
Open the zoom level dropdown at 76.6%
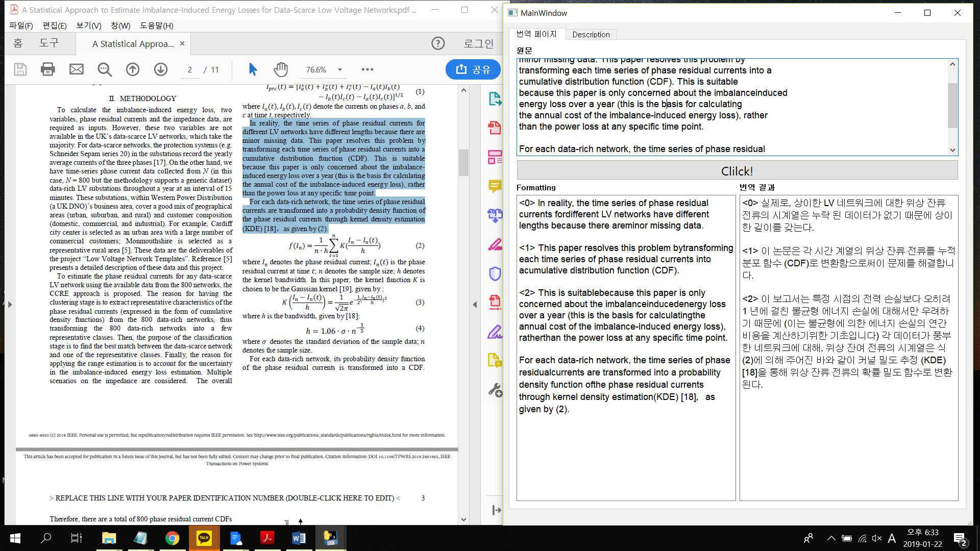[340, 70]
